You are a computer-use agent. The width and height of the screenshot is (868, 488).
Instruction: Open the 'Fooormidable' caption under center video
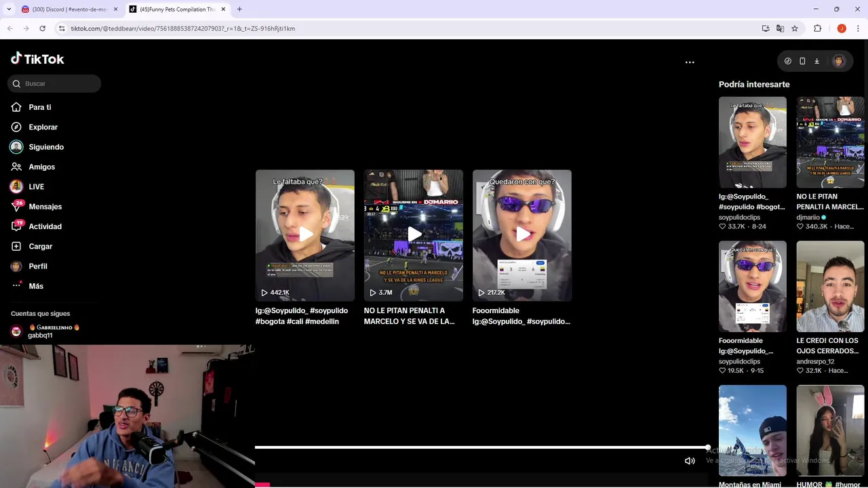tap(521, 316)
